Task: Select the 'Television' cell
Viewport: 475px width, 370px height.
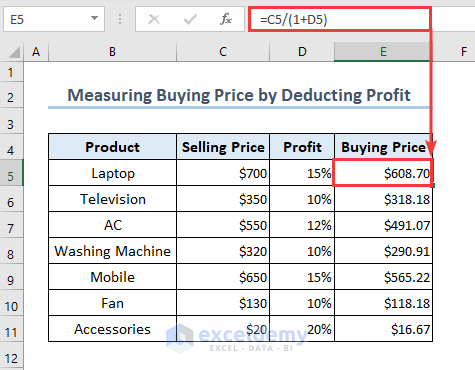Action: 112,199
